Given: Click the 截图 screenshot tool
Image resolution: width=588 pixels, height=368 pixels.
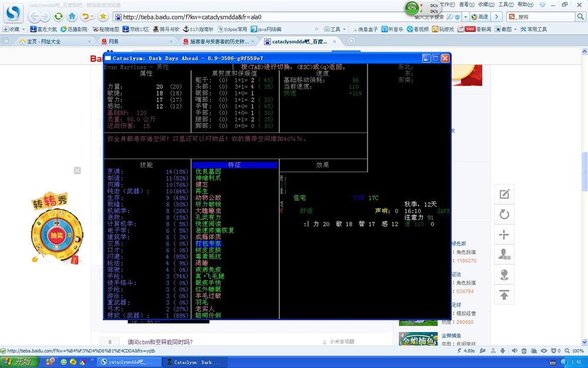Looking at the screenshot, I should pyautogui.click(x=503, y=29).
